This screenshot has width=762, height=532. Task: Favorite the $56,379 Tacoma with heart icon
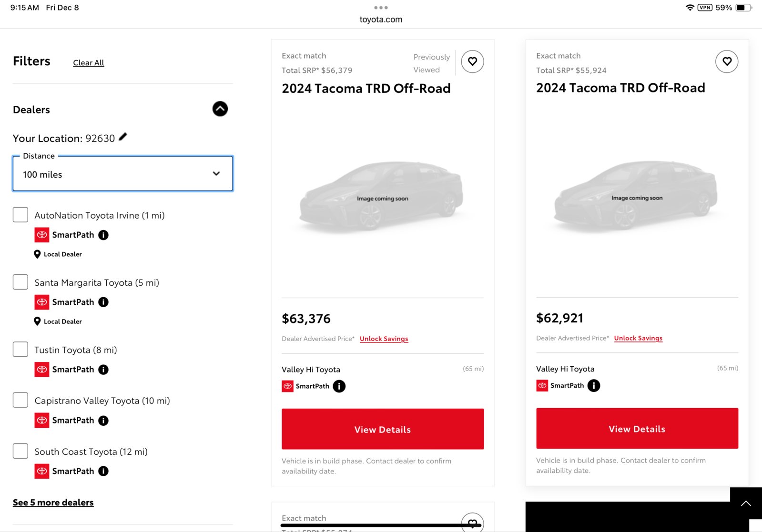[472, 61]
